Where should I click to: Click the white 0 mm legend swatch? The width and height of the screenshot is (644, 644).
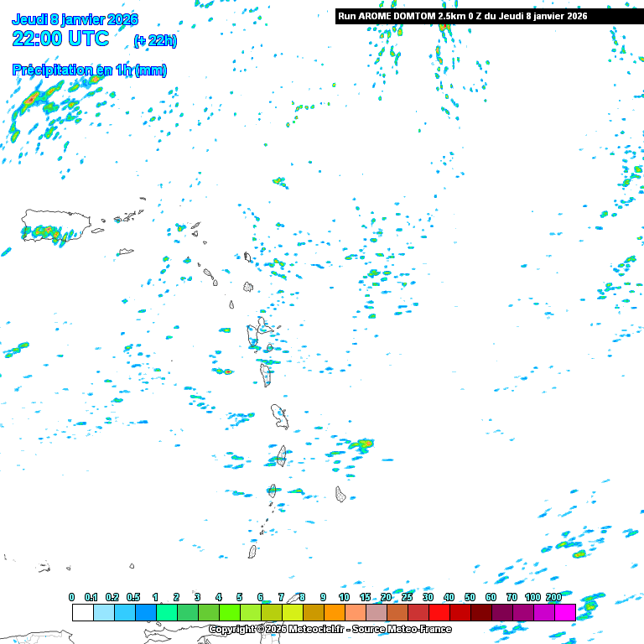tap(82, 612)
